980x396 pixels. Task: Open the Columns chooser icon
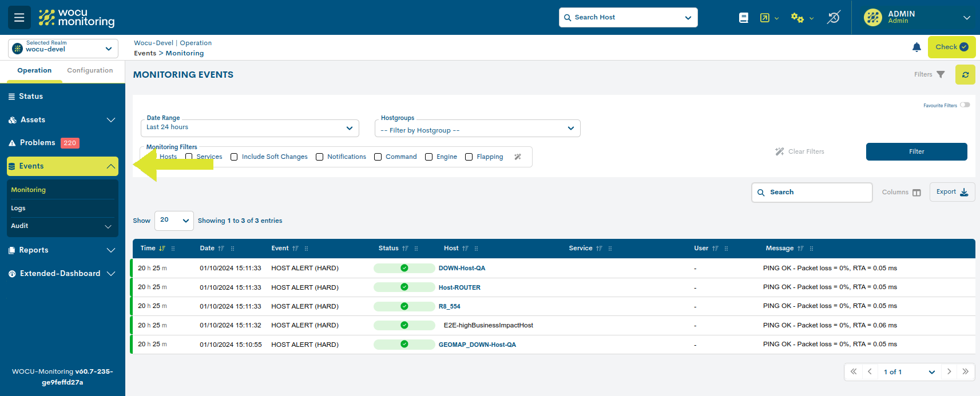(916, 193)
